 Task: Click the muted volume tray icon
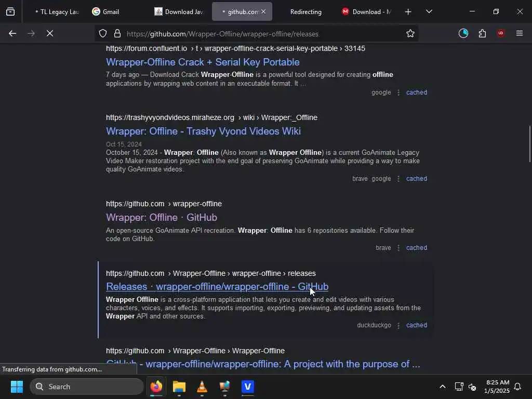(x=472, y=387)
